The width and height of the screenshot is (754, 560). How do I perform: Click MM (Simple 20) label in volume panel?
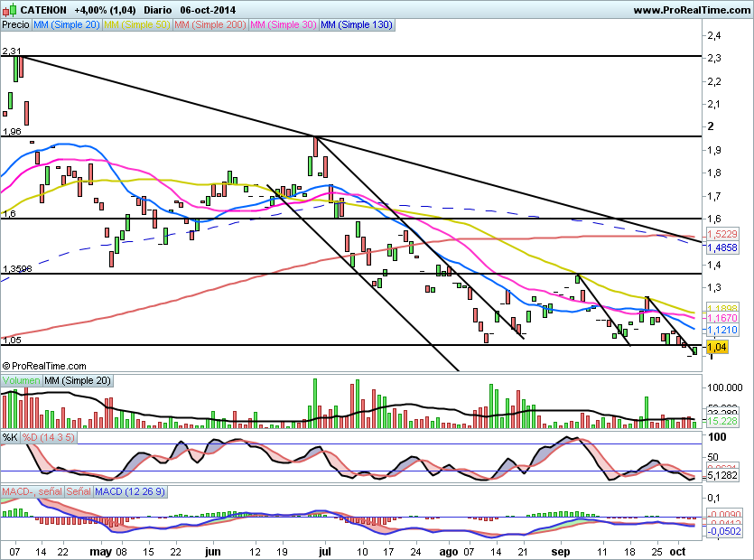point(78,381)
